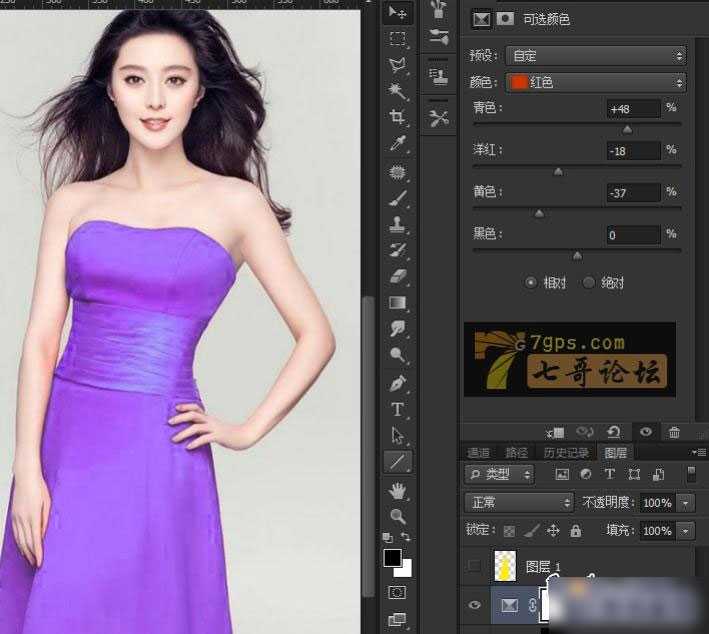
Task: Delete this adjustment layer with trash icon
Action: (674, 432)
